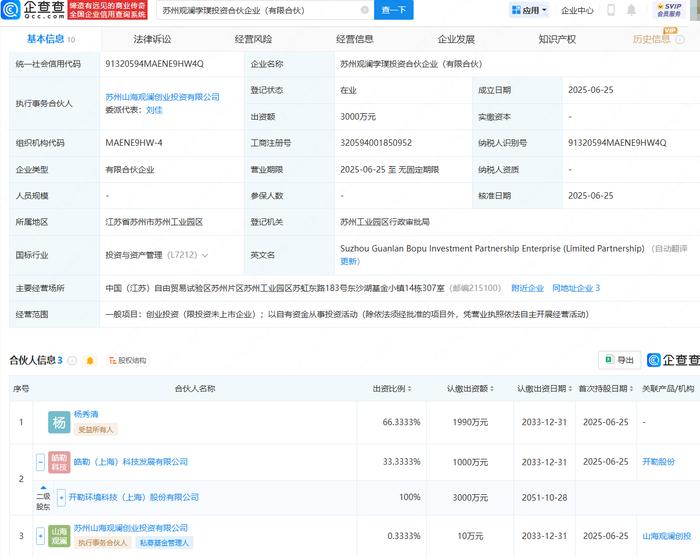This screenshot has height=557, width=700.
Task: Click 更新 link under English name
Action: (348, 262)
